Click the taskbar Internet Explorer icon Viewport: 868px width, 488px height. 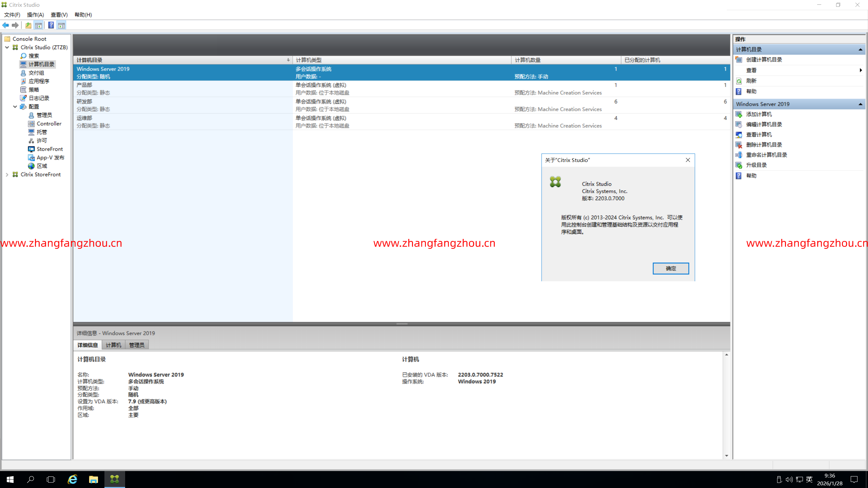(x=73, y=480)
